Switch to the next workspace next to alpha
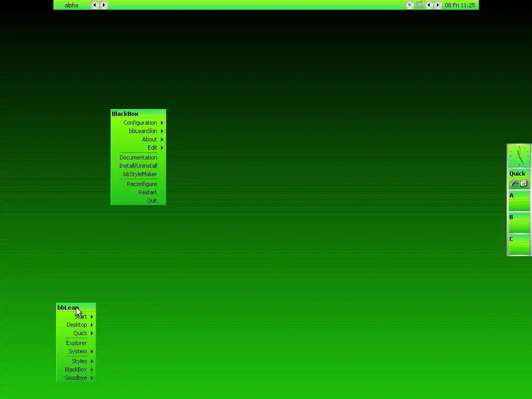The height and width of the screenshot is (399, 532). [x=103, y=5]
